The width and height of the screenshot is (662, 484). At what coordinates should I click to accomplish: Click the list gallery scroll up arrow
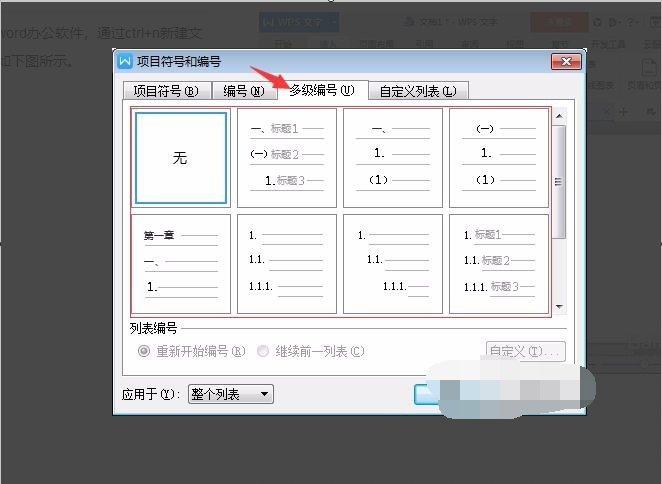(x=559, y=116)
